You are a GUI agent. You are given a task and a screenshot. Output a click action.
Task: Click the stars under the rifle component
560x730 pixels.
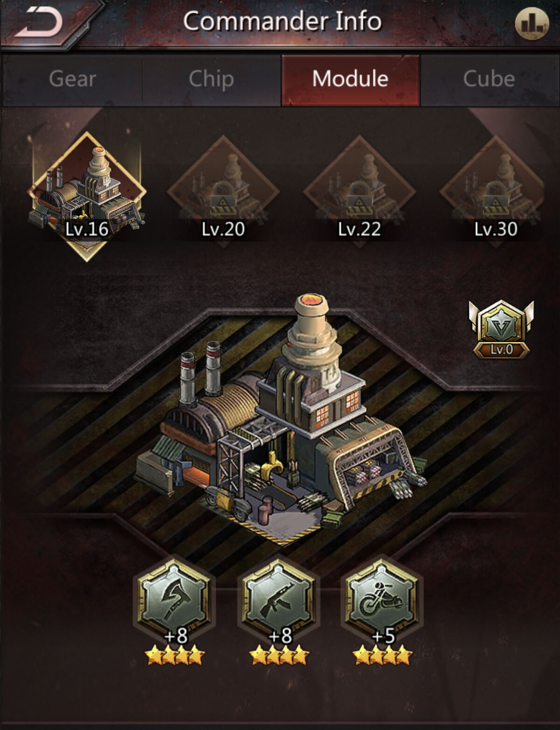[280, 655]
